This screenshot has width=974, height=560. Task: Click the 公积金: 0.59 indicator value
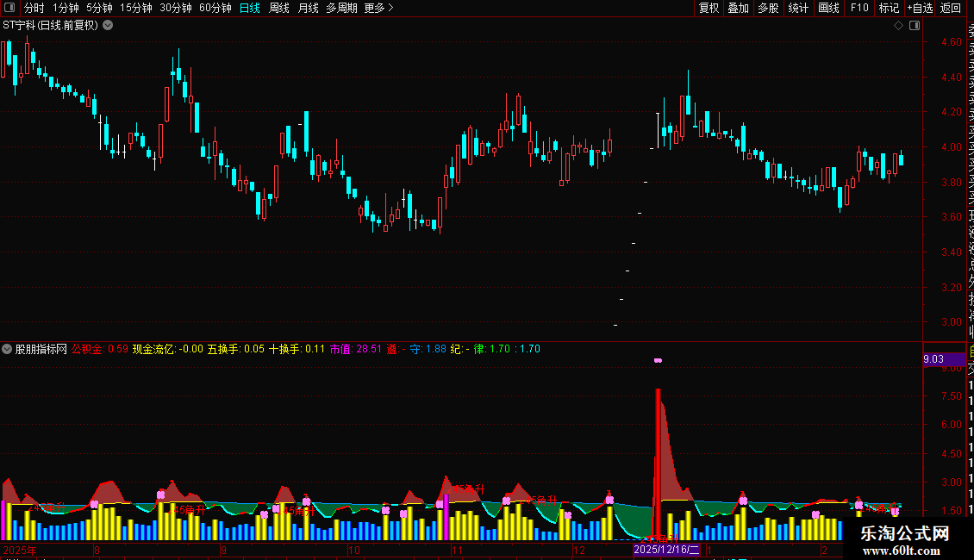(x=100, y=349)
